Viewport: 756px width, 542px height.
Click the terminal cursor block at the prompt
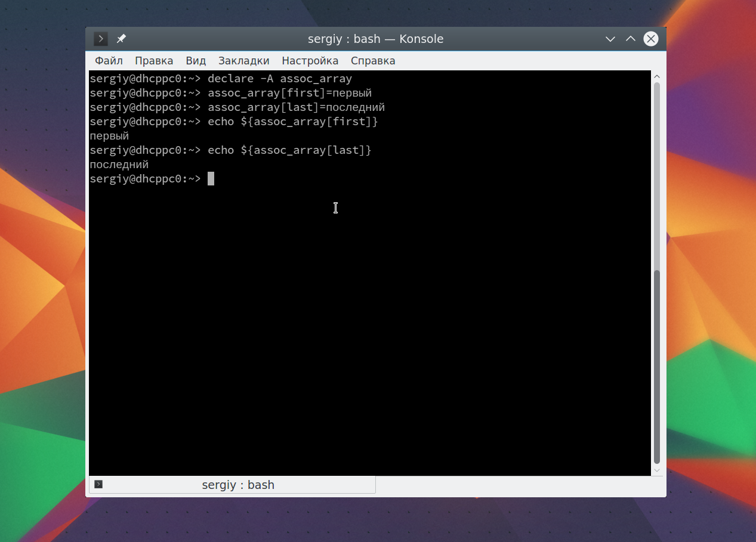211,179
